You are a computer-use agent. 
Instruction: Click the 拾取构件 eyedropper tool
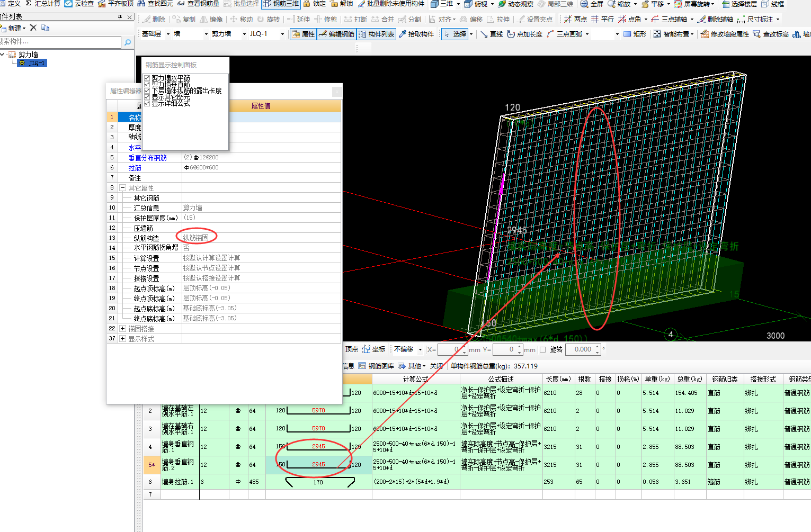pyautogui.click(x=416, y=34)
